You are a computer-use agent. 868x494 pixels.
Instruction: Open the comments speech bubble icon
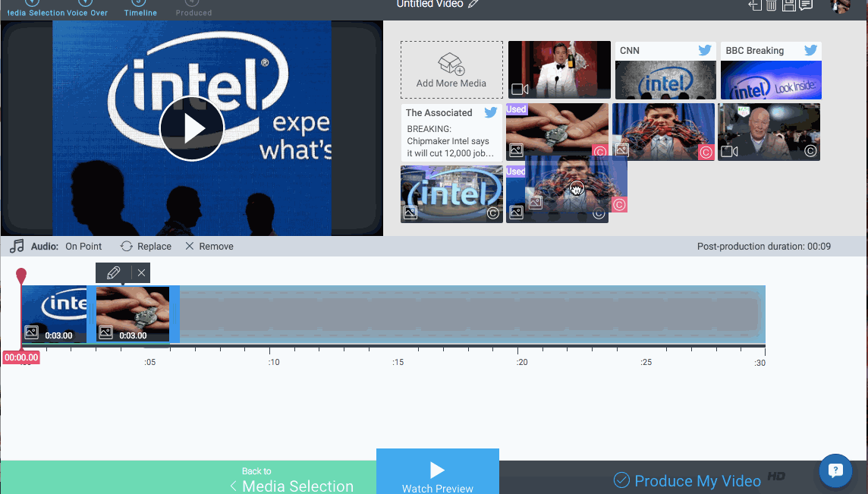click(x=806, y=5)
